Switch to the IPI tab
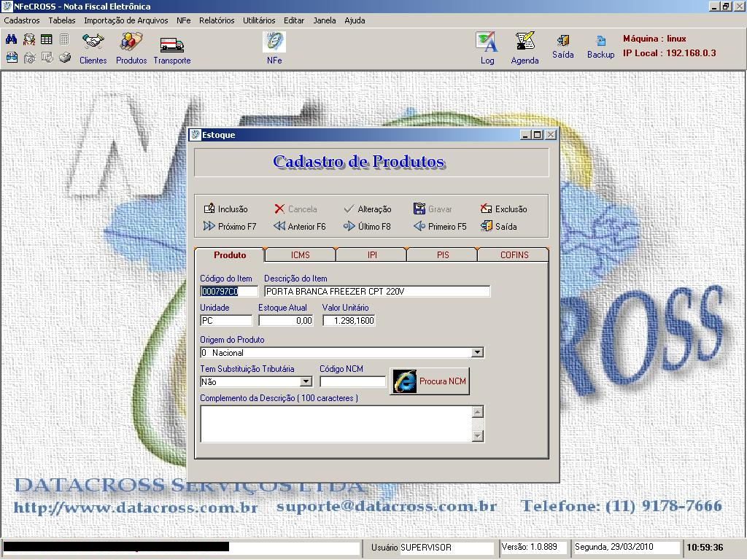The height and width of the screenshot is (560, 747). pyautogui.click(x=371, y=254)
